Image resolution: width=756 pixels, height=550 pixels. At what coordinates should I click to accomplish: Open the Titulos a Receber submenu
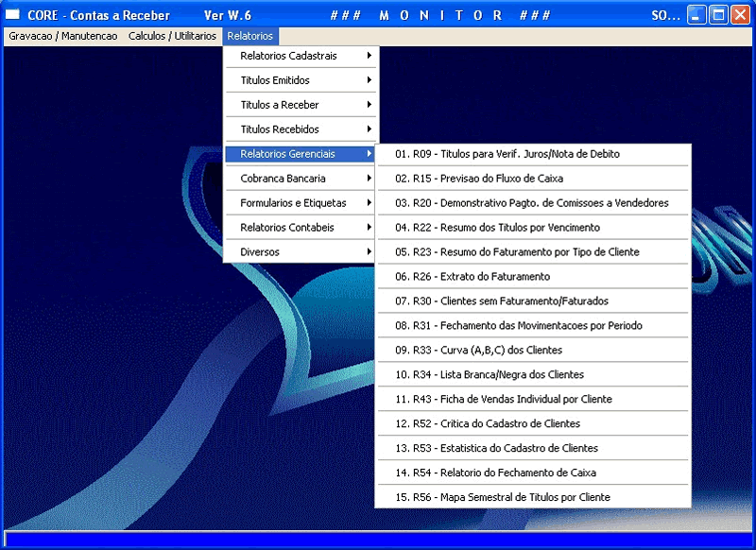pos(301,105)
